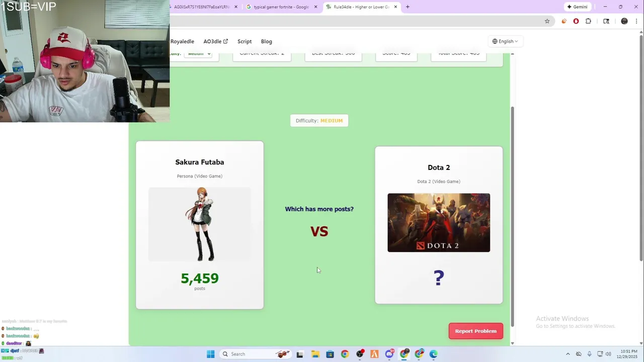Click the 'Which has more posts?' text

click(x=319, y=209)
